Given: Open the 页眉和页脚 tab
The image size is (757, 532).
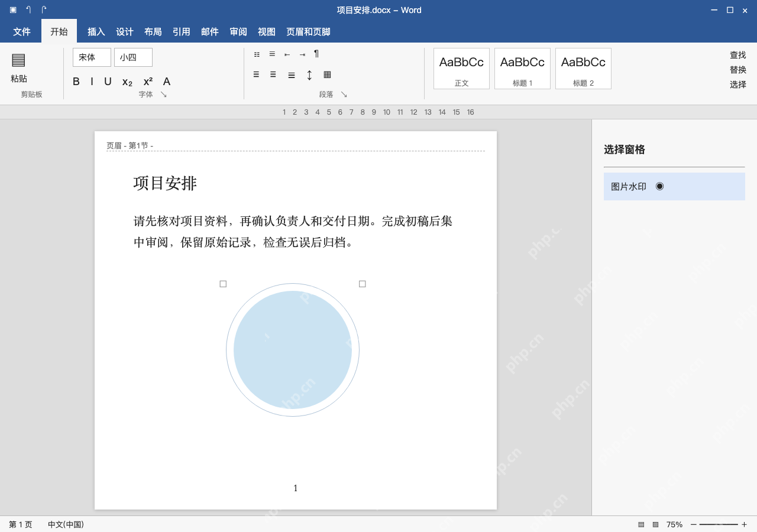Looking at the screenshot, I should (x=309, y=32).
